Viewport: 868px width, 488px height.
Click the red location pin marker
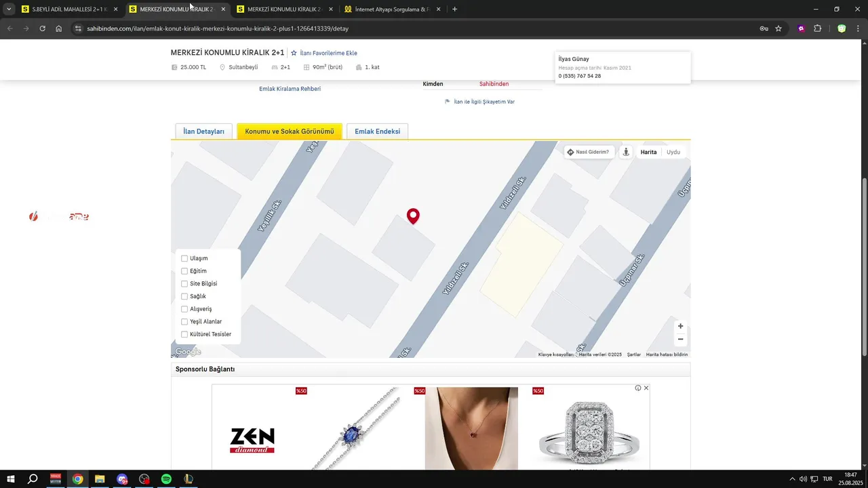[413, 216]
